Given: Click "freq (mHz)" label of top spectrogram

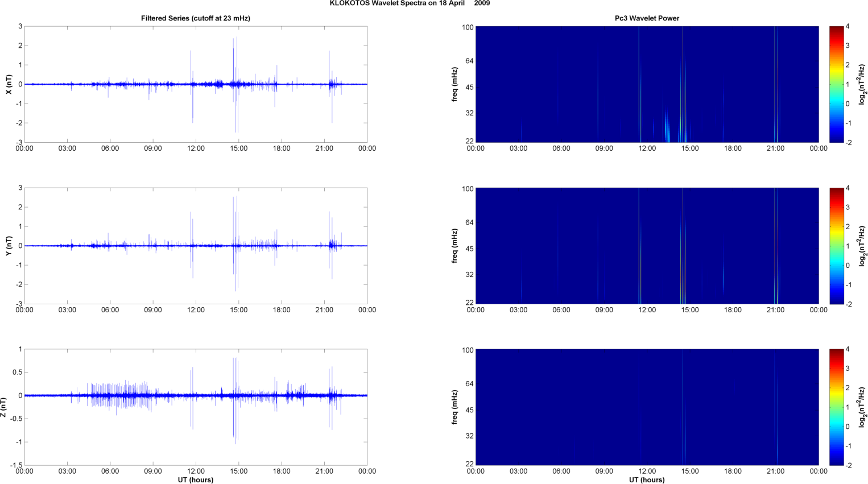Looking at the screenshot, I should point(455,84).
